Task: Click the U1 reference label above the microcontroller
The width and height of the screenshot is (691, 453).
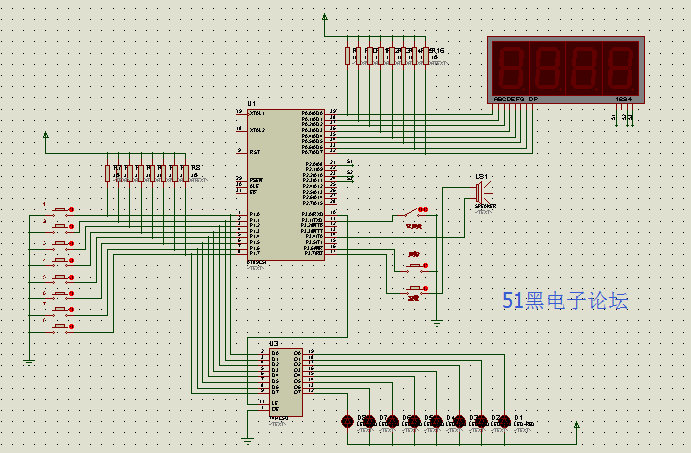Action: point(252,104)
